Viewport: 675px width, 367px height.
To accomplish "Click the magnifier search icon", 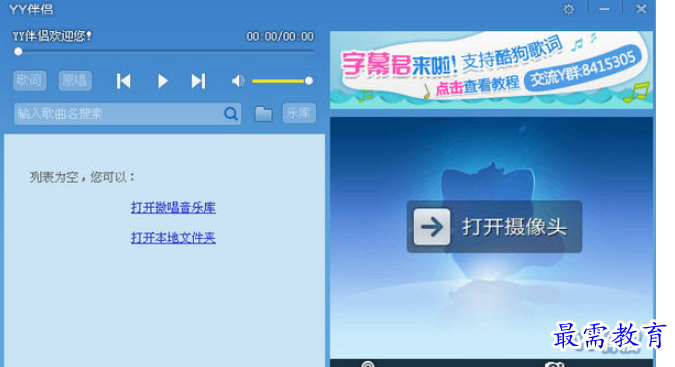I will (231, 114).
